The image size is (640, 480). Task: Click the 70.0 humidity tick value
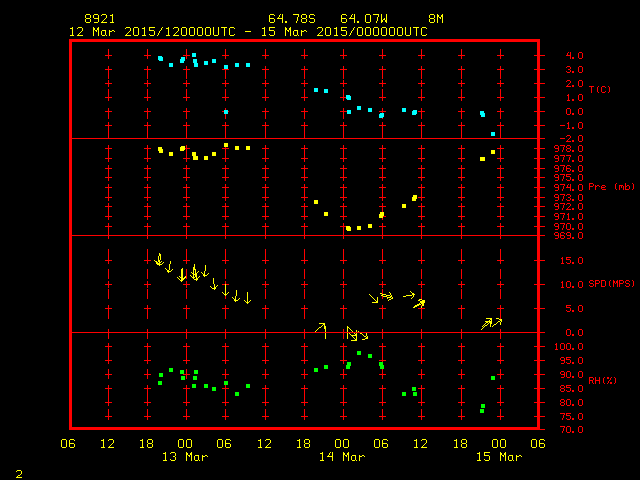[563, 430]
